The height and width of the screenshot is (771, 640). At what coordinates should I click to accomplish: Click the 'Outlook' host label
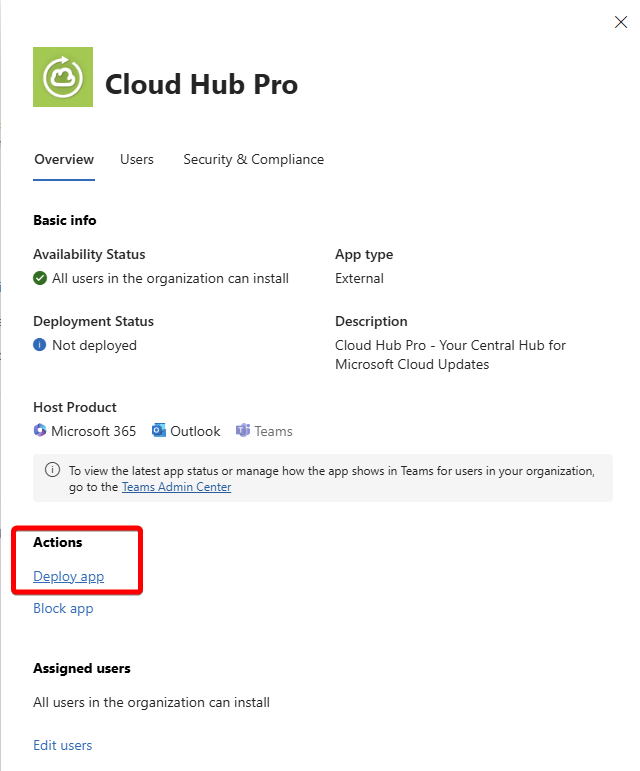195,431
